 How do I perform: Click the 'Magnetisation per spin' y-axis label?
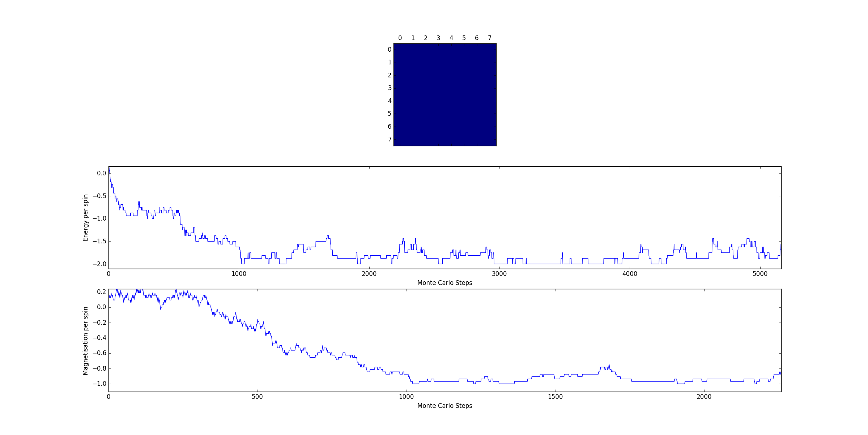85,341
